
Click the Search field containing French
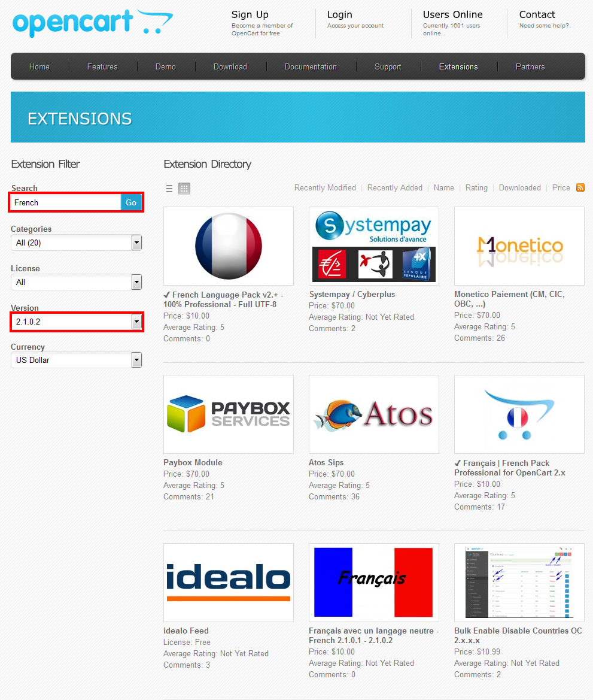click(66, 202)
